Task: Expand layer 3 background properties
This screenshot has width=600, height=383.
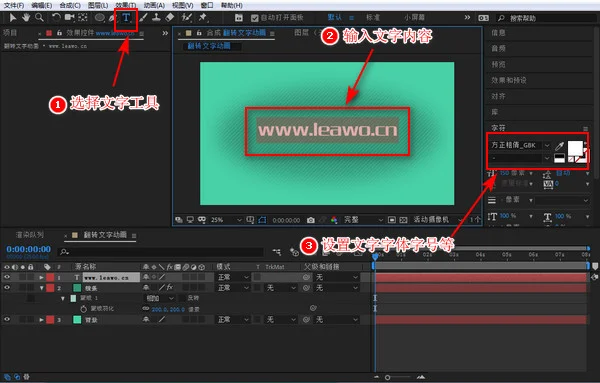Action: click(x=41, y=319)
